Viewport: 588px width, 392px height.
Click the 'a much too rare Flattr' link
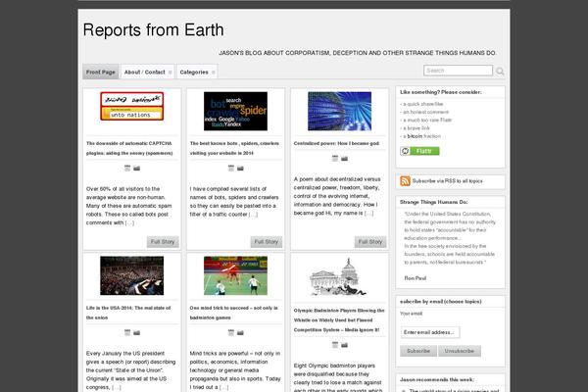[427, 120]
